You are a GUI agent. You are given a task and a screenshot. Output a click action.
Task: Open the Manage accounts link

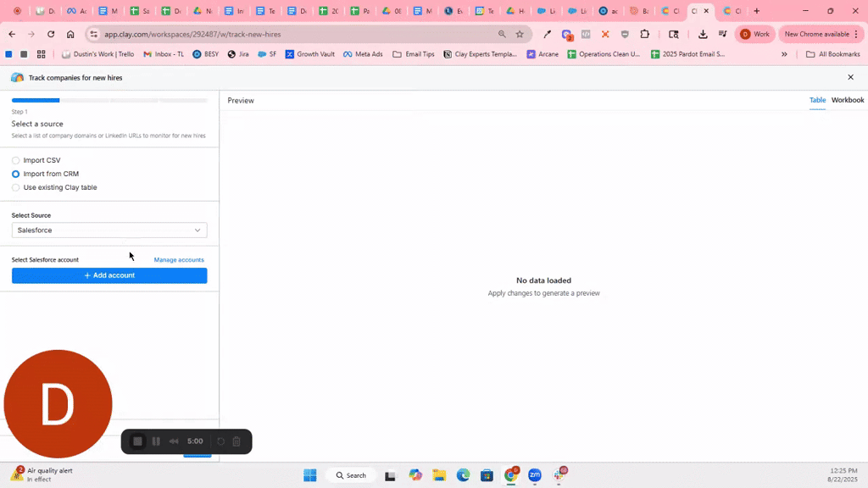(x=179, y=260)
